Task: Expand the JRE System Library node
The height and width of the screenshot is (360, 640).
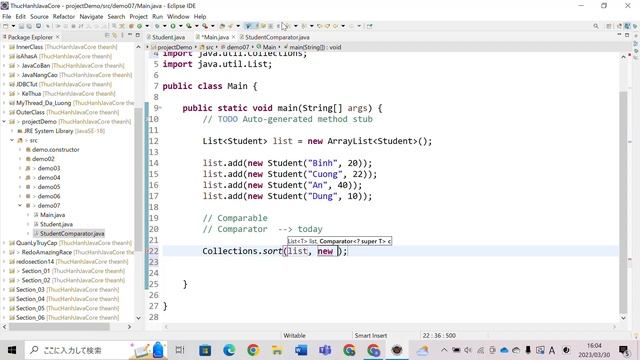Action: 12,131
